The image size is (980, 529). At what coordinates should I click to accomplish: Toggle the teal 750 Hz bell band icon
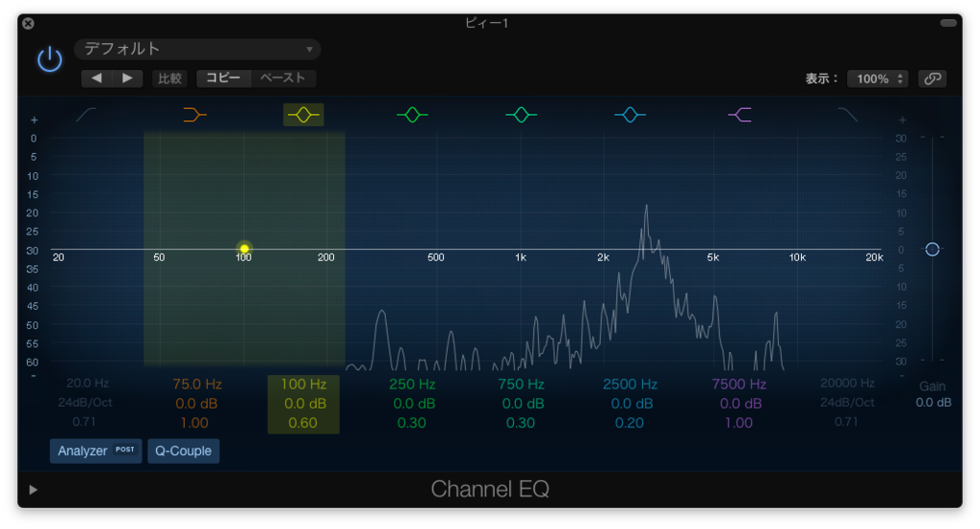(x=522, y=115)
